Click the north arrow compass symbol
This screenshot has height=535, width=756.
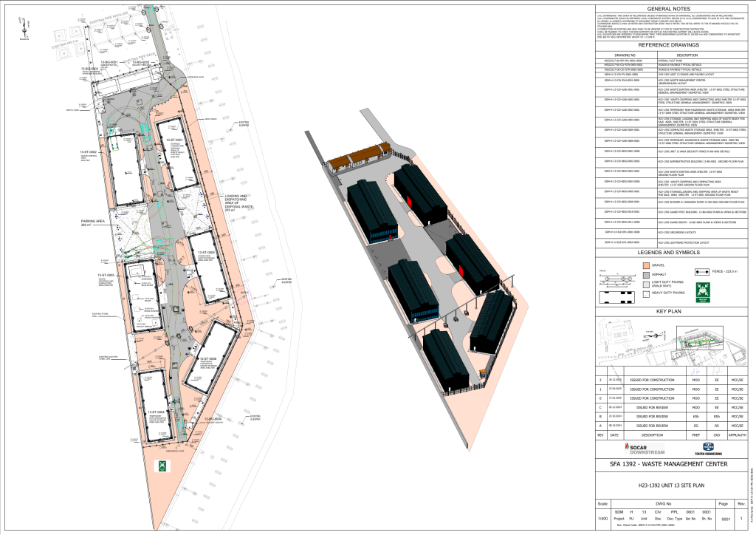coord(23,29)
